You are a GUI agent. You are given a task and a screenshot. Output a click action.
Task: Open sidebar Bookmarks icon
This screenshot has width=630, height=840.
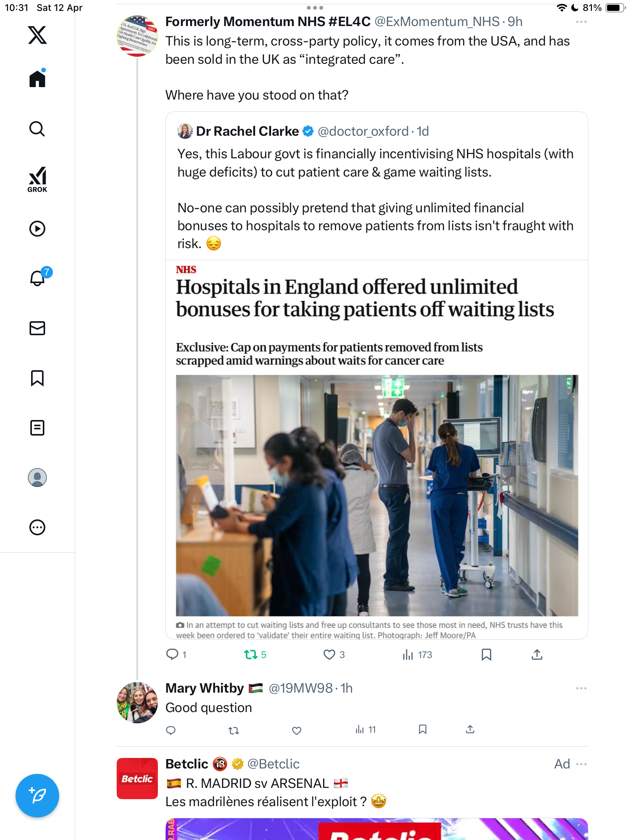37,378
